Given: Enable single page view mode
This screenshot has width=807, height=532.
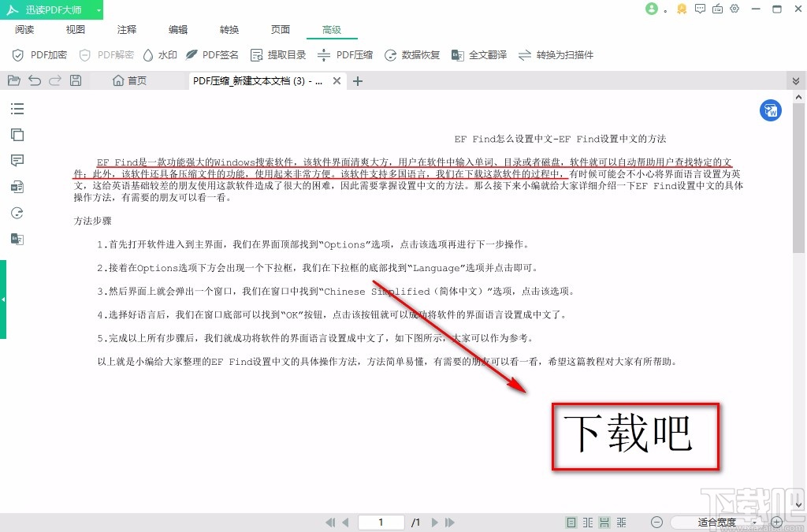Looking at the screenshot, I should click(571, 523).
